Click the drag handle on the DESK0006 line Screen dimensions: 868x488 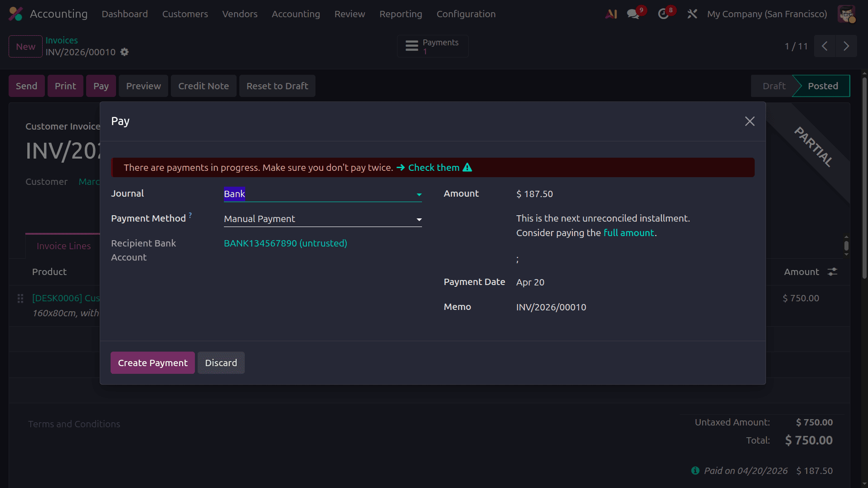pos(20,299)
